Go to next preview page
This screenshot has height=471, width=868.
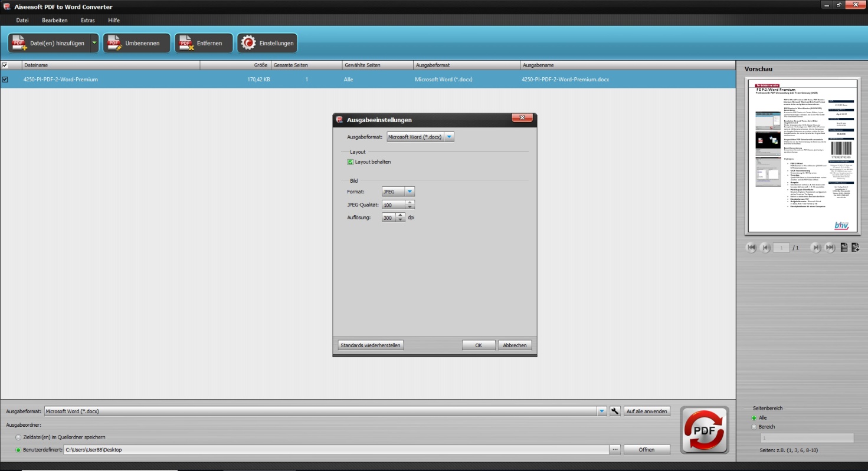[x=816, y=248]
